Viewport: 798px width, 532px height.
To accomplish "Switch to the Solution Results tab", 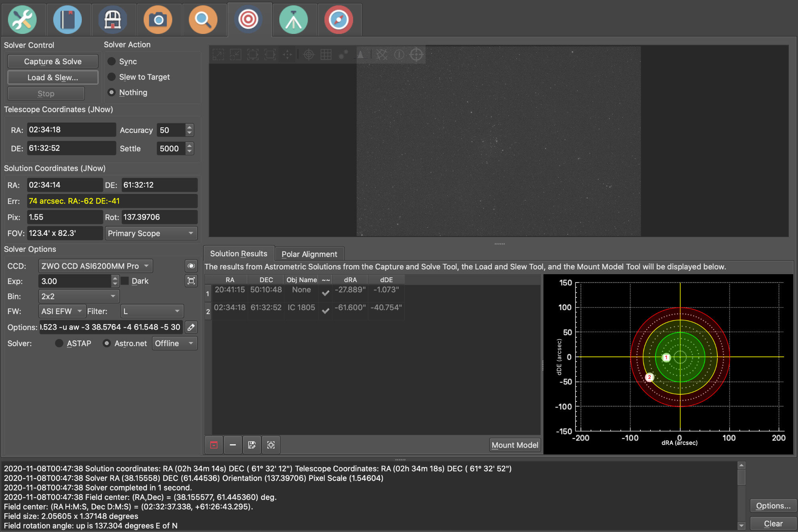I will point(239,254).
